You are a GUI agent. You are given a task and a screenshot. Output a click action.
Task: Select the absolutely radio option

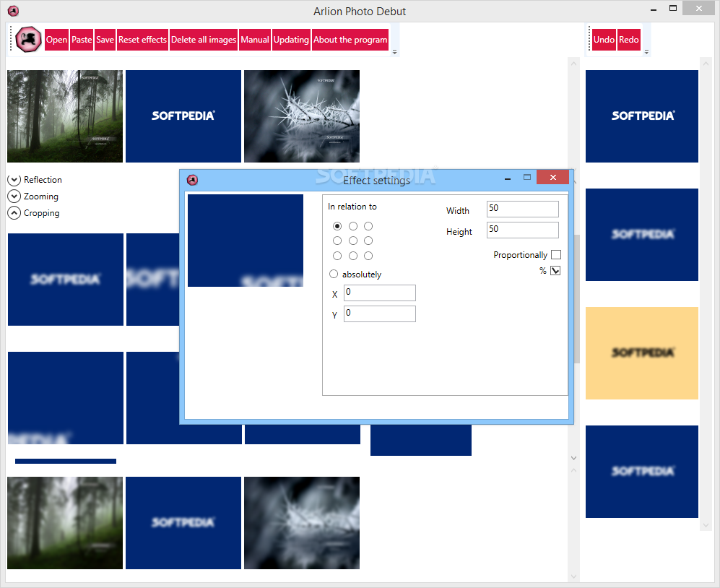click(x=334, y=274)
